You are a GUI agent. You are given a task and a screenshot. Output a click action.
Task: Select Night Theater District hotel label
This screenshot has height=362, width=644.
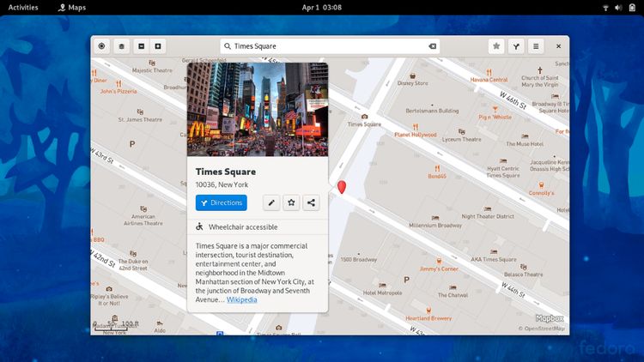tap(488, 216)
